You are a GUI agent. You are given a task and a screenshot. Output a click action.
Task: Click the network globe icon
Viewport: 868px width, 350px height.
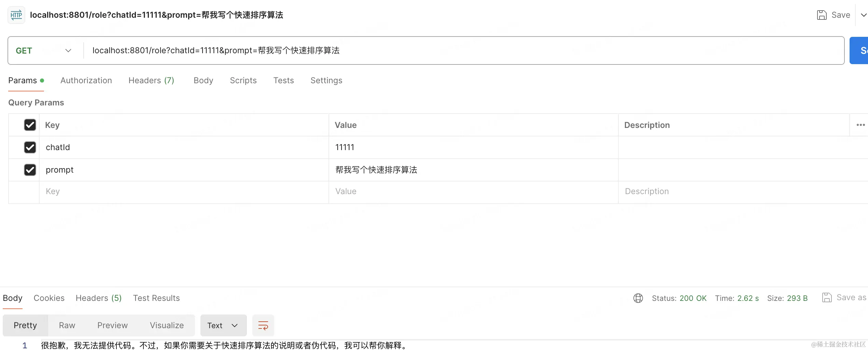tap(638, 298)
